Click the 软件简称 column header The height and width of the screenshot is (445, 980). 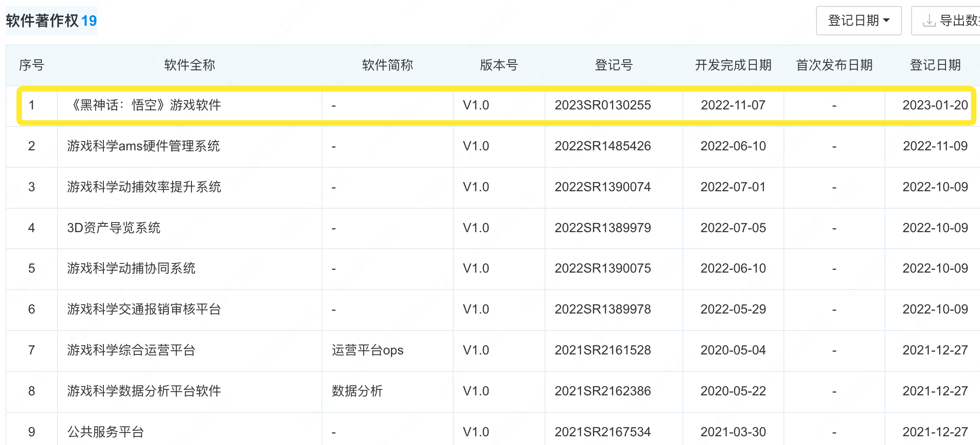(x=388, y=65)
